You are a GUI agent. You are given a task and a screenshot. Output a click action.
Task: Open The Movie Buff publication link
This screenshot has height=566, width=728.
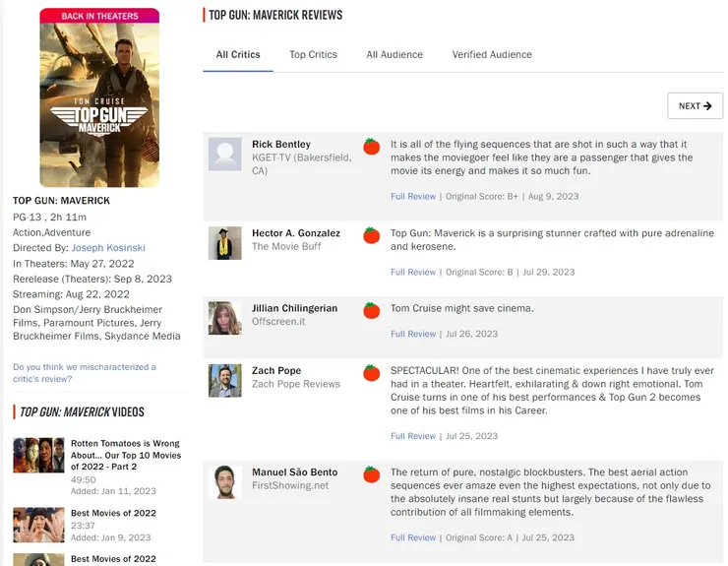tap(286, 246)
